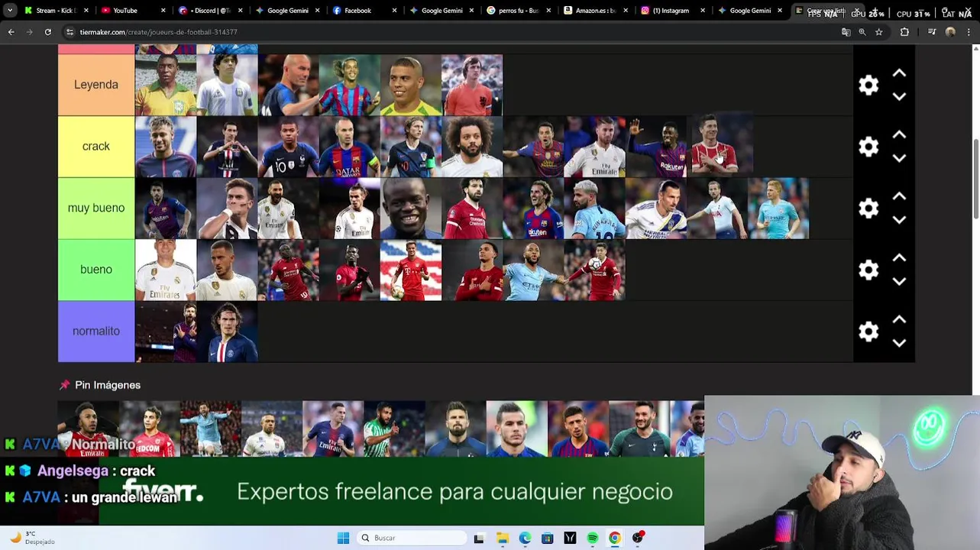This screenshot has height=550, width=980.
Task: Move bueno tier row down
Action: (899, 281)
